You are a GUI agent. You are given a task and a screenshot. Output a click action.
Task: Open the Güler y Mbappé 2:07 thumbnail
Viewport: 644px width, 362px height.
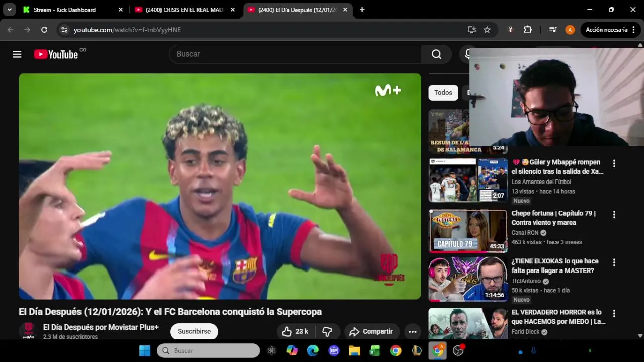pos(468,180)
